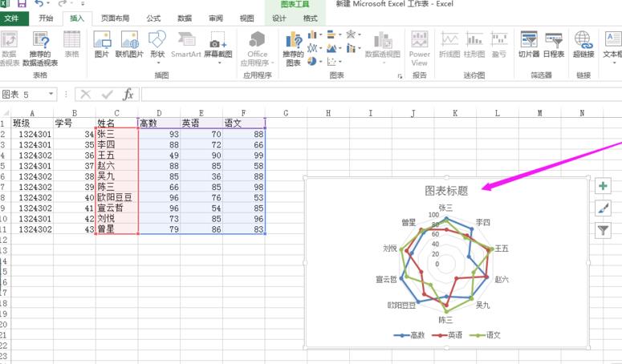Screen dimensions: 622x364
Task: Insert a Slicer (切片器)
Action: click(x=529, y=44)
